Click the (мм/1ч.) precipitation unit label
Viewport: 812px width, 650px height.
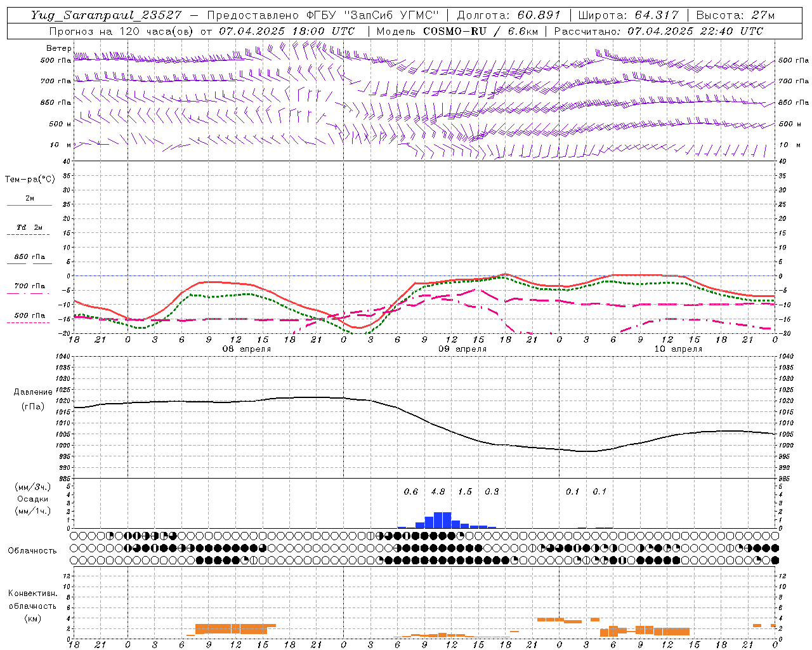click(x=33, y=511)
